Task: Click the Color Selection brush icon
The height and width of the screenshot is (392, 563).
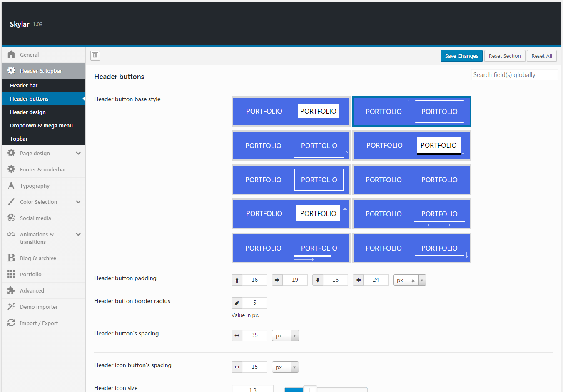Action: (11, 202)
